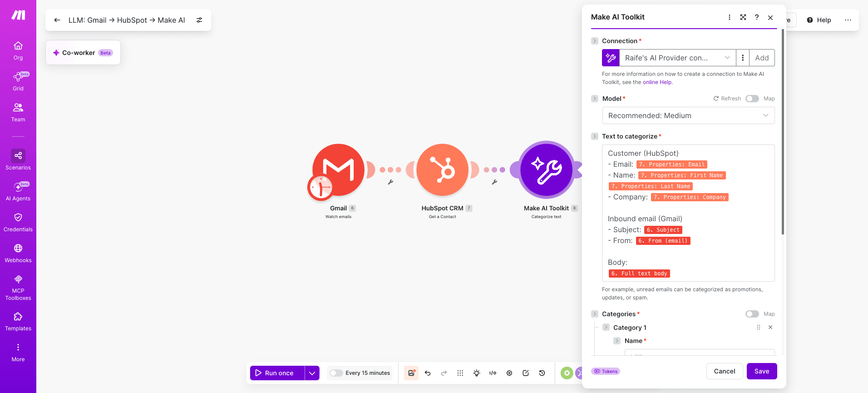Open the Credentials page
Image resolution: width=868 pixels, height=393 pixels.
(x=18, y=222)
